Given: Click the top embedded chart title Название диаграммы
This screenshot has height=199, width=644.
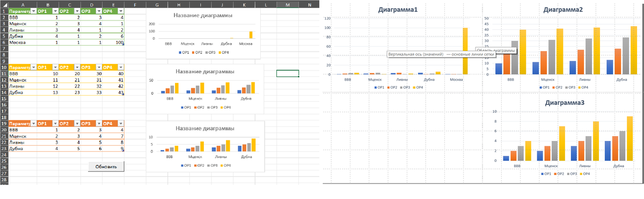Looking at the screenshot, I should (x=203, y=16).
